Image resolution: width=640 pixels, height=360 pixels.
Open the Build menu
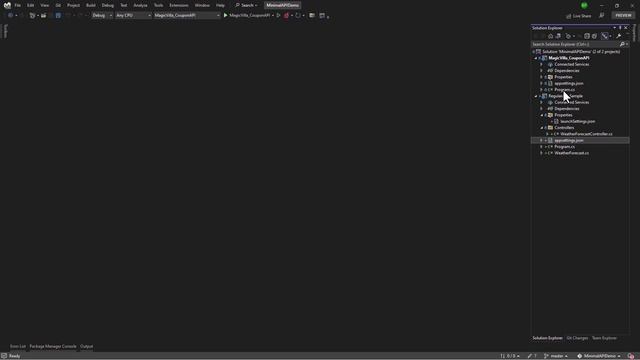(x=91, y=5)
